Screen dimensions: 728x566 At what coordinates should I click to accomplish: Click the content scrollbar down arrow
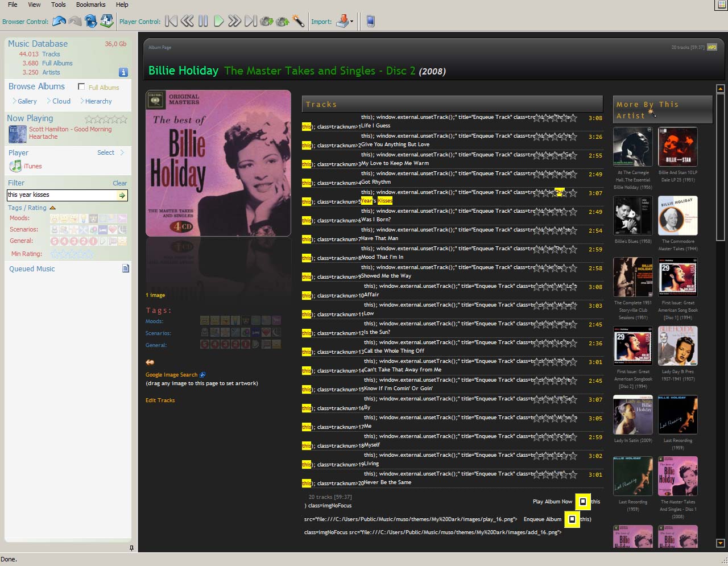[720, 543]
